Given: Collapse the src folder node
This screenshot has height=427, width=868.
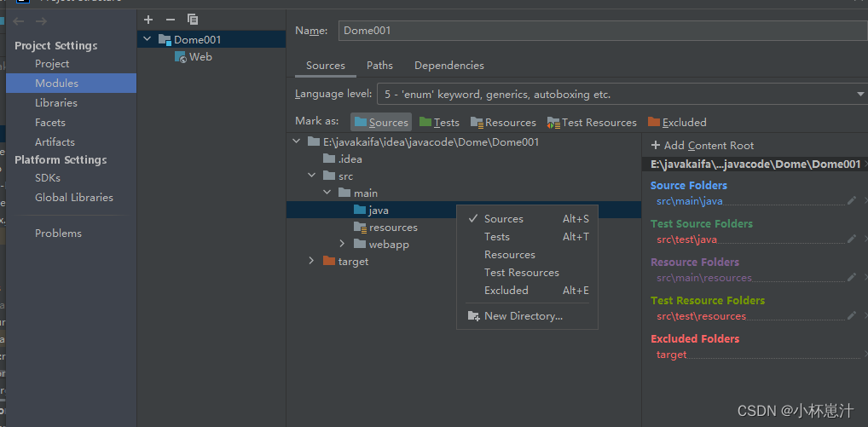Looking at the screenshot, I should click(312, 176).
